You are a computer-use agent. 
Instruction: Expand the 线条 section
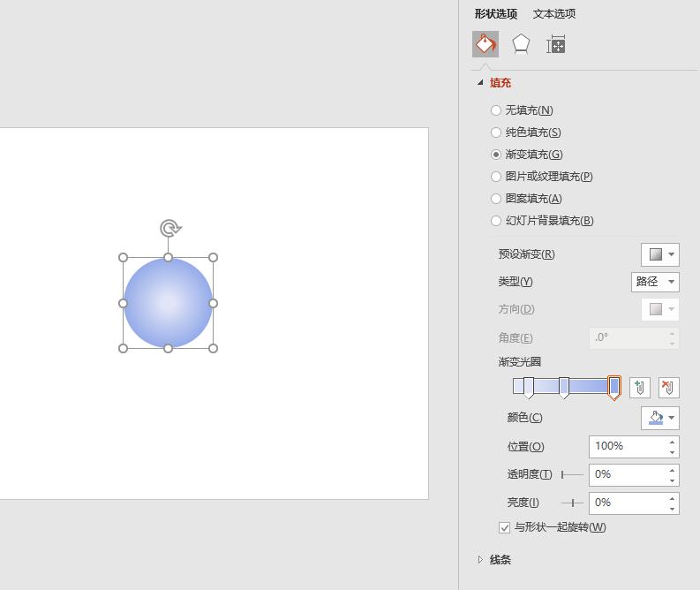[x=480, y=559]
